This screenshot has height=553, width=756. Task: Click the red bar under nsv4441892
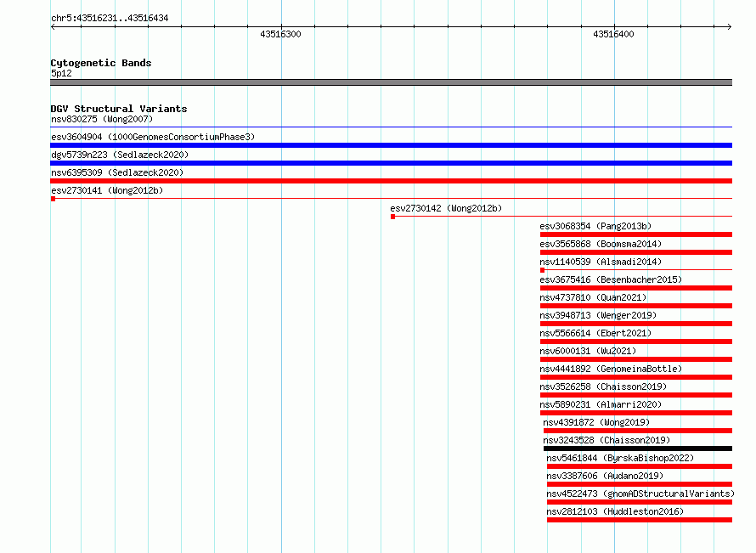(x=636, y=377)
